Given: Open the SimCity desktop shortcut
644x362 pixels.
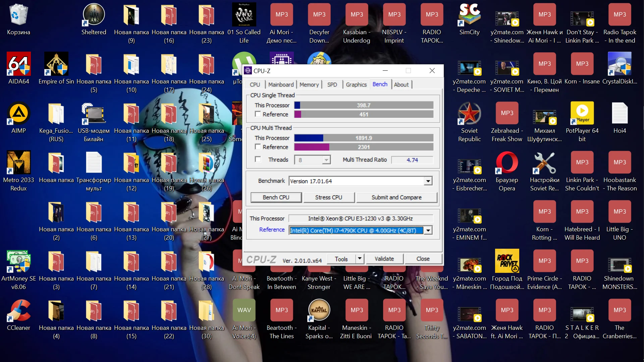Looking at the screenshot, I should [469, 15].
